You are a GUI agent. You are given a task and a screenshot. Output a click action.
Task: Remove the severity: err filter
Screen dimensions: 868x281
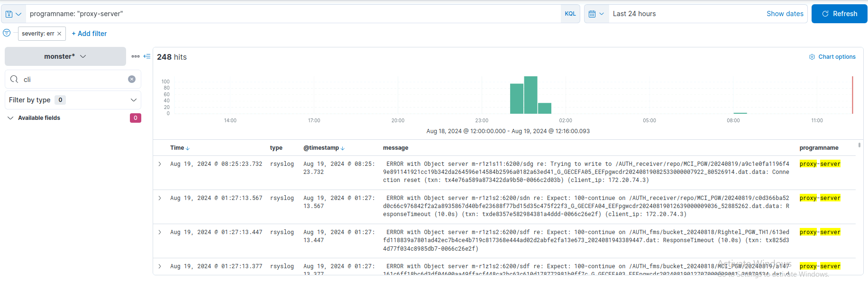(59, 34)
